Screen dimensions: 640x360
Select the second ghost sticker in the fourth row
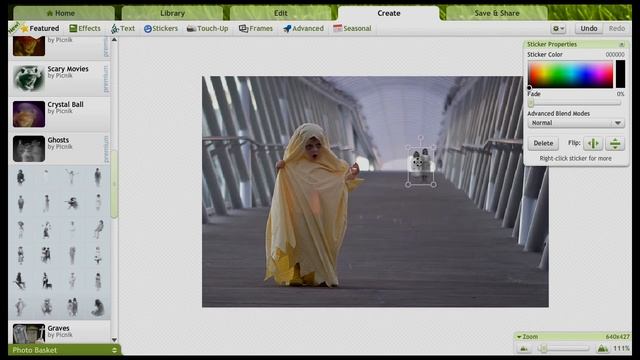tap(46, 255)
